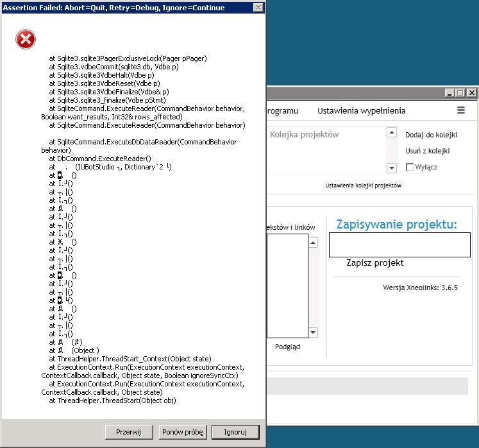Click the Ignoruj button
The height and width of the screenshot is (448, 479).
click(235, 432)
